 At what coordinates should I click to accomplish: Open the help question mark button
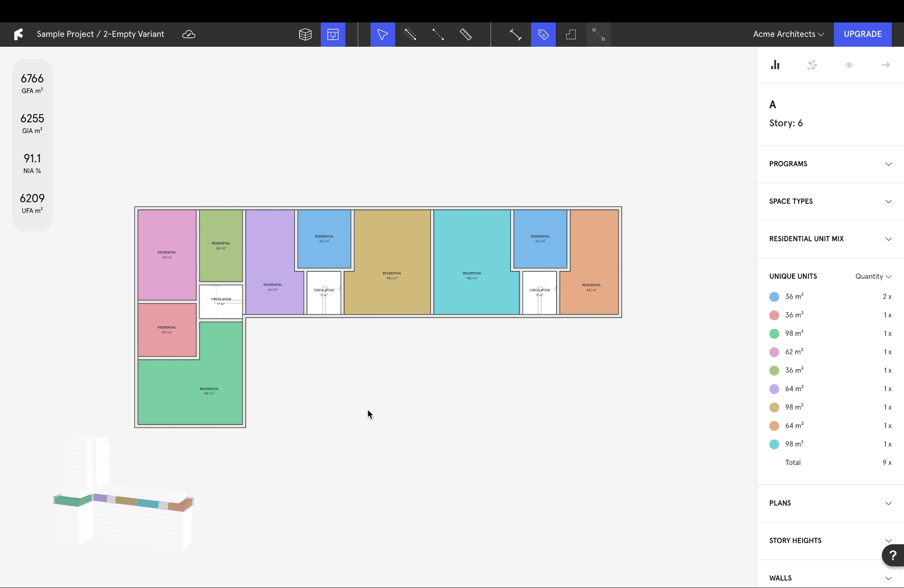click(893, 556)
